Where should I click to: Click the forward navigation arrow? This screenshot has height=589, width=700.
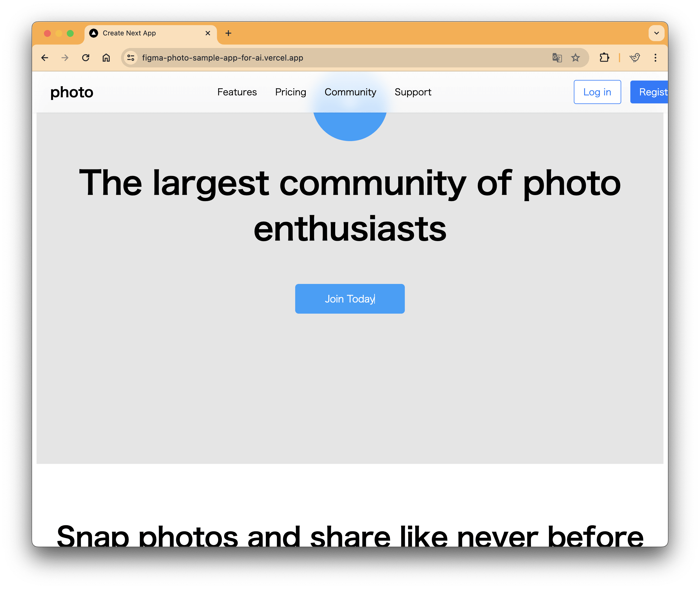[x=65, y=57]
